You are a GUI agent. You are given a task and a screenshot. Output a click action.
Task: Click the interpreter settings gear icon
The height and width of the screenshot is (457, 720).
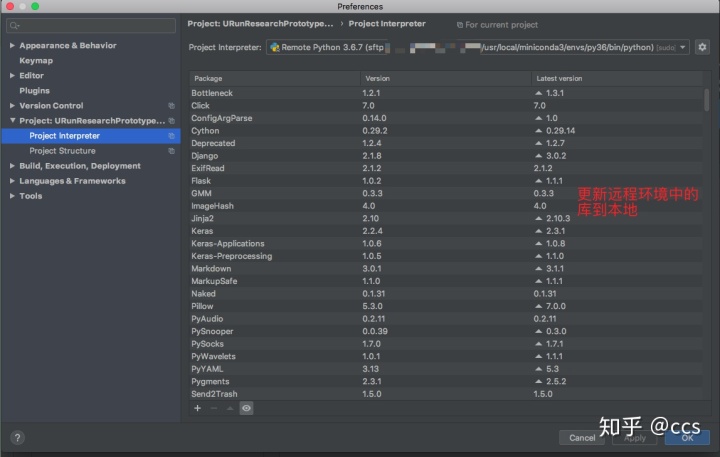(702, 47)
